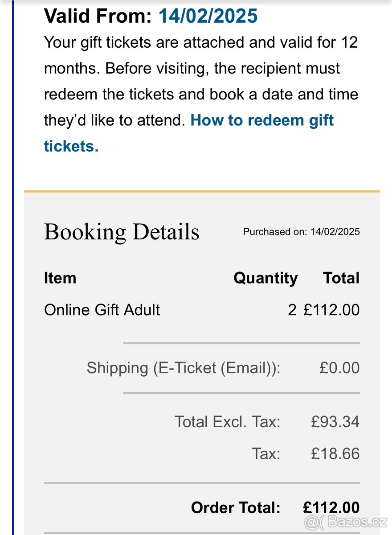Click the Valid From heading label
Screen dimensions: 392x535
point(98,16)
